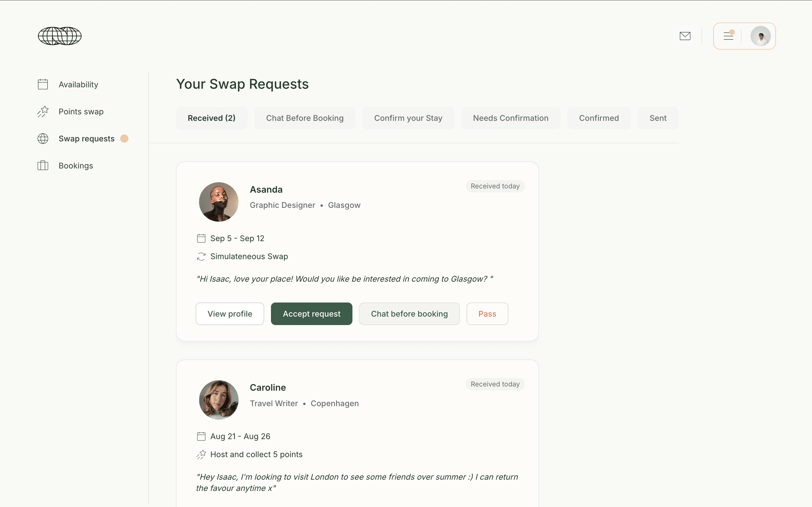Click the Availability calendar icon

(43, 84)
